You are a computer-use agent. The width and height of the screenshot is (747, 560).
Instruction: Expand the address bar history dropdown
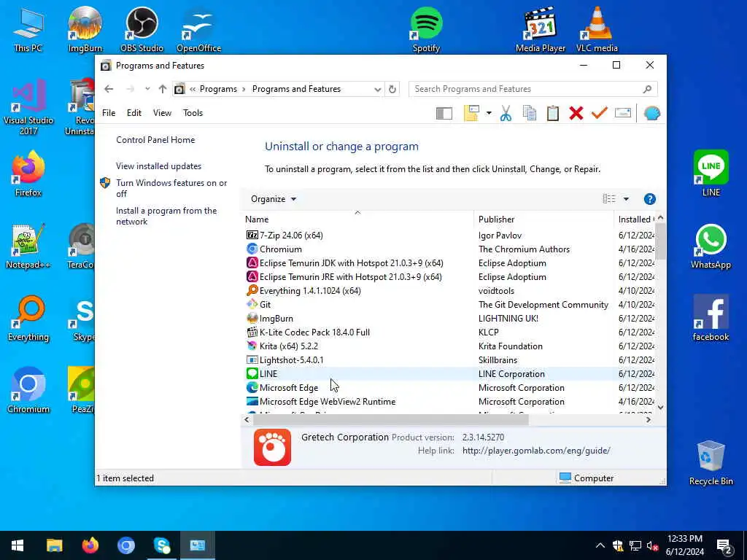tap(377, 89)
